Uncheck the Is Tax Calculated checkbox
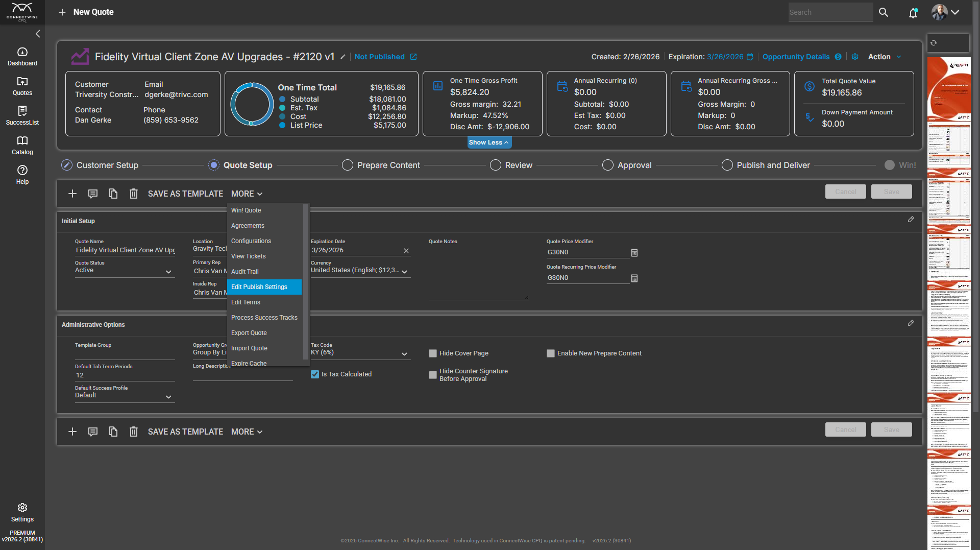Viewport: 980px width, 550px height. [x=315, y=374]
